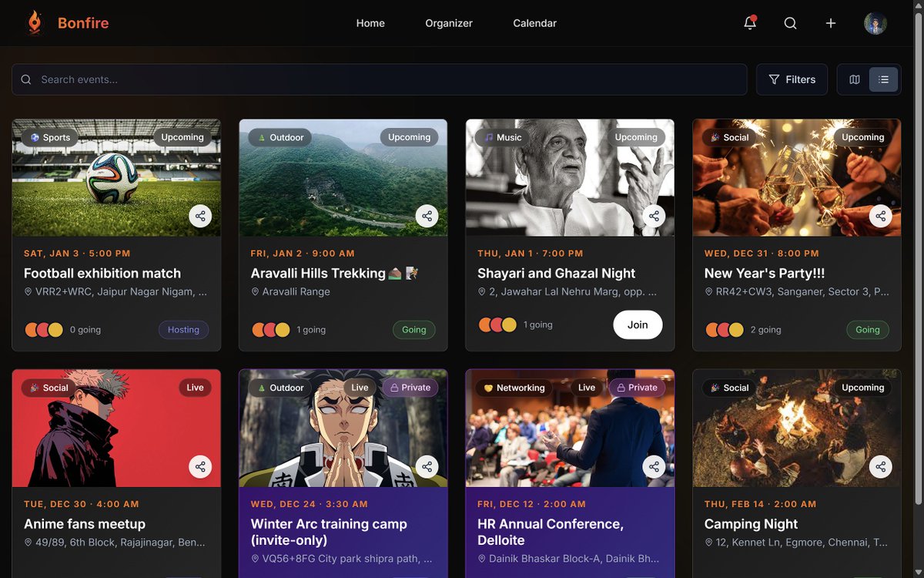
Task: Open the user profile avatar
Action: click(875, 23)
